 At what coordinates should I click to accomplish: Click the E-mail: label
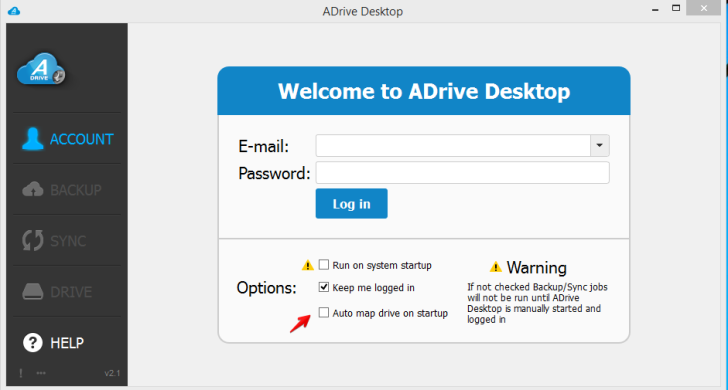click(264, 146)
